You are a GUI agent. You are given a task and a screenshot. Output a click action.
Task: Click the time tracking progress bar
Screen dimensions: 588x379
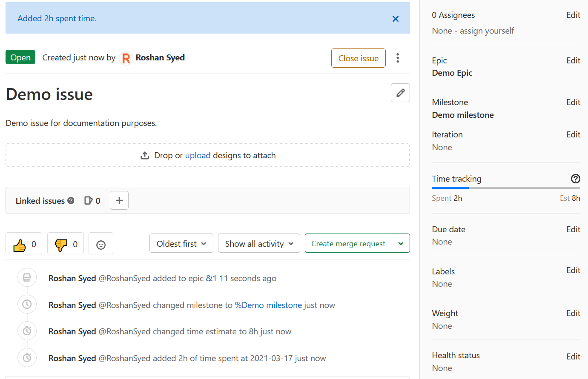tap(506, 188)
